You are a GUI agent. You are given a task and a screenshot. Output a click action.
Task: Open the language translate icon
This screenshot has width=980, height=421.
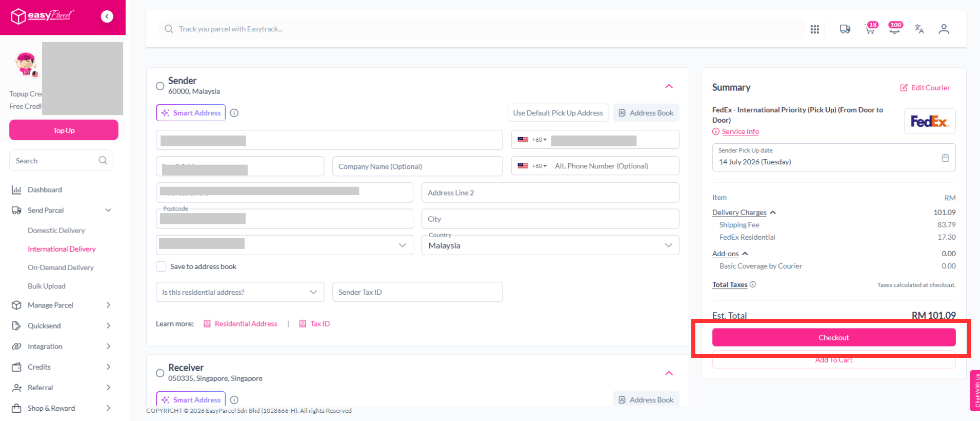point(919,29)
